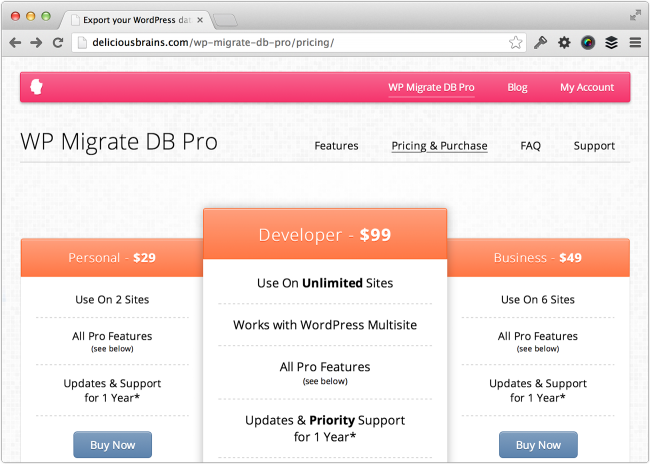Click 'All Pro Features' in Developer plan
650x464 pixels.
(325, 367)
